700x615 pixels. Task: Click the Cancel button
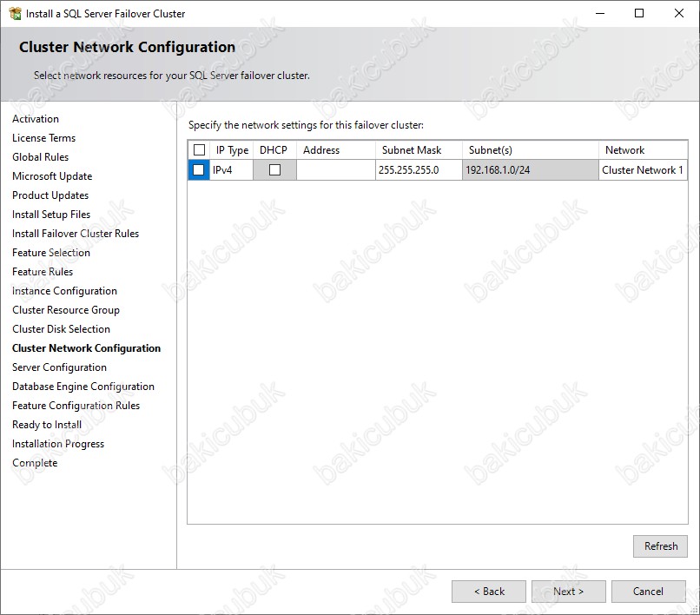[x=648, y=592]
